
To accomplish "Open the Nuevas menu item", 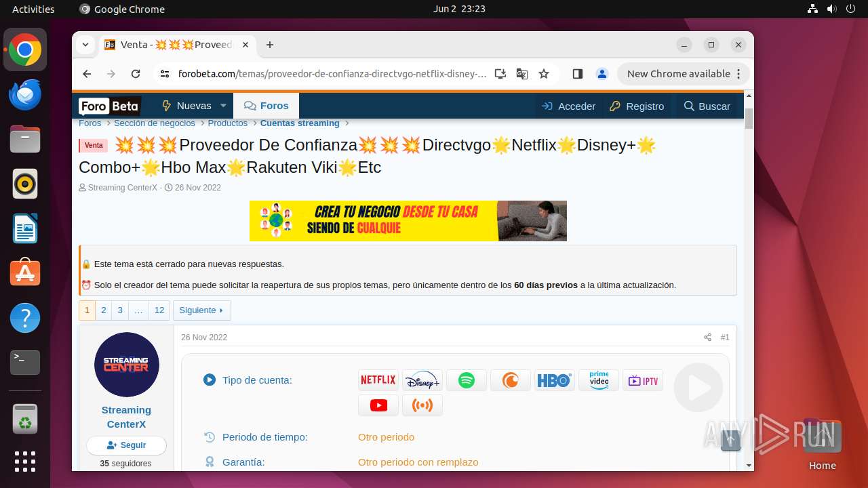I will pyautogui.click(x=186, y=106).
